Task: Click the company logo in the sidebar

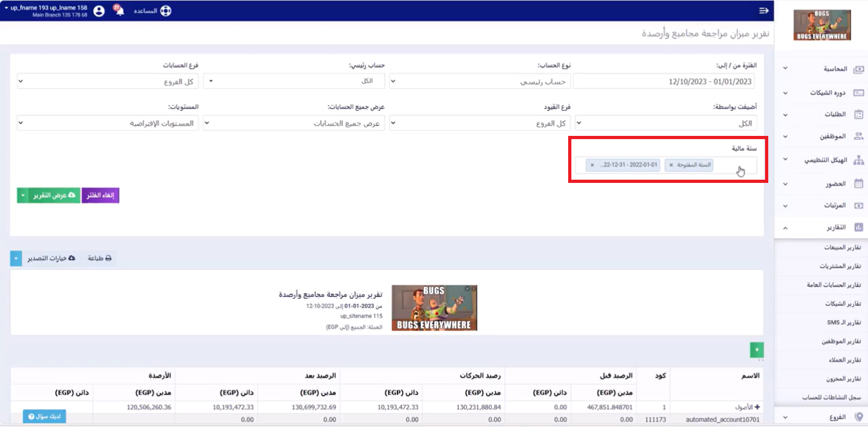Action: pyautogui.click(x=822, y=25)
